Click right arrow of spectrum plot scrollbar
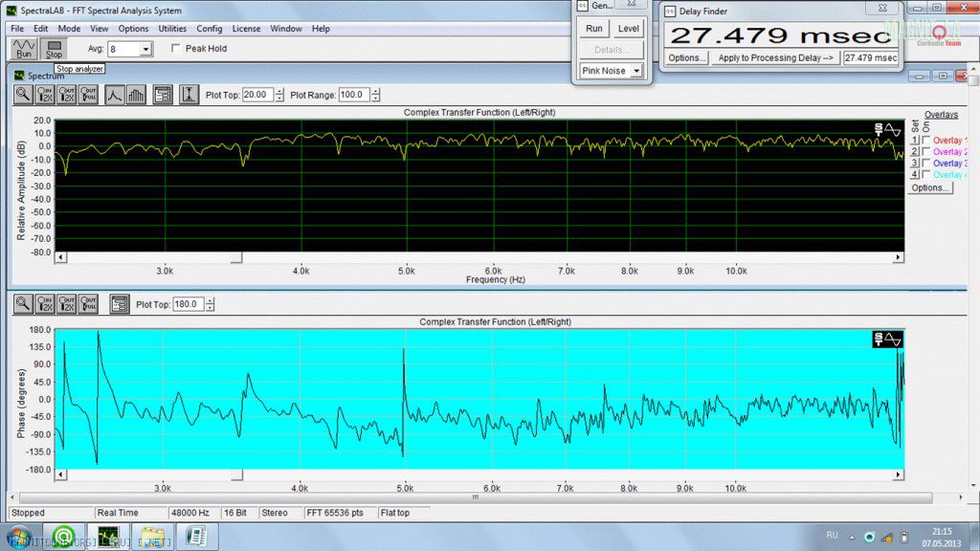 click(898, 257)
